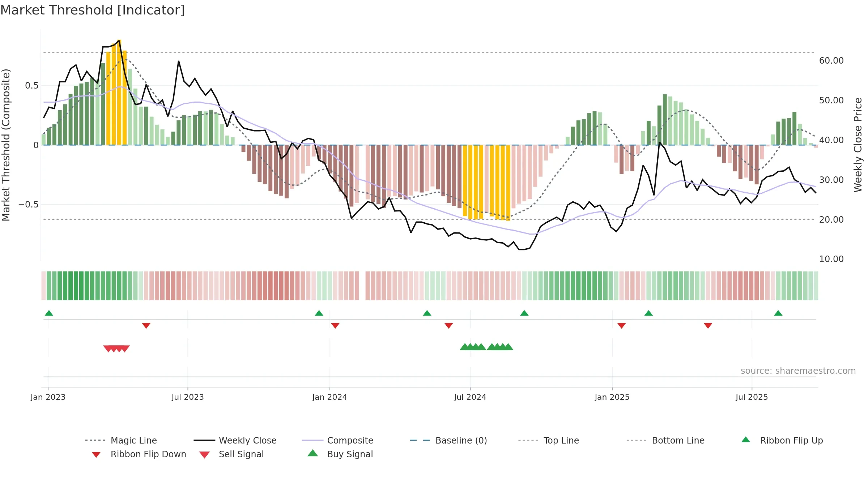Toggle the Baseline (0) legend entry
The width and height of the screenshot is (868, 488).
448,440
